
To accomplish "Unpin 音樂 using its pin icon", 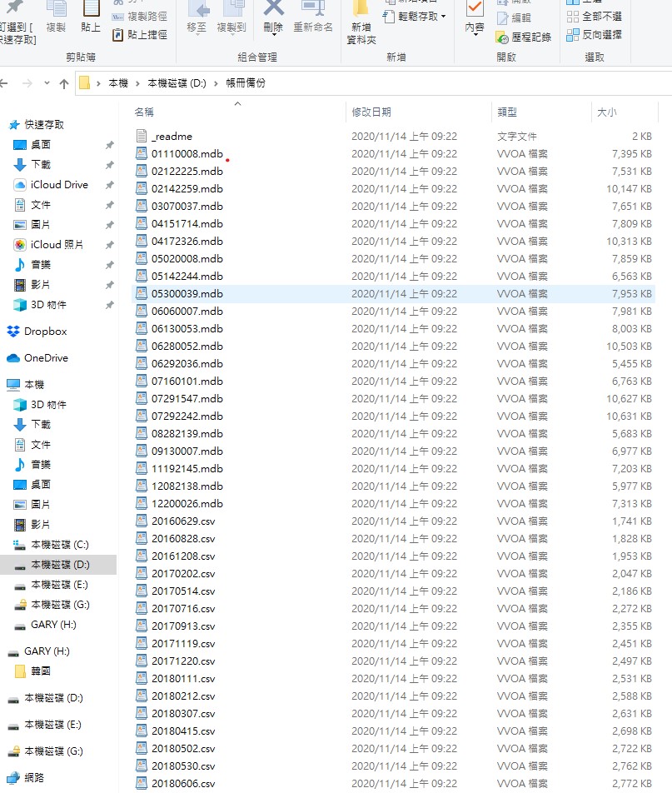I will tap(109, 265).
